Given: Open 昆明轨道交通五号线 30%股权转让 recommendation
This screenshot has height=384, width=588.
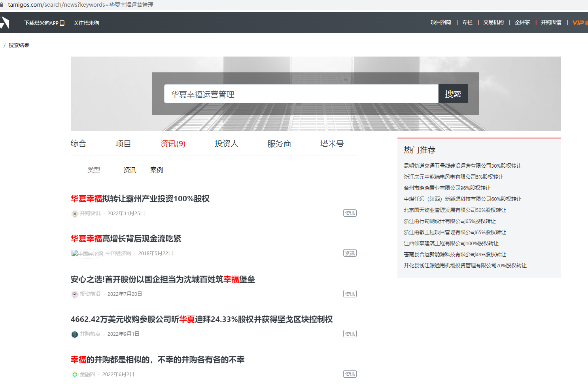Looking at the screenshot, I should (463, 166).
